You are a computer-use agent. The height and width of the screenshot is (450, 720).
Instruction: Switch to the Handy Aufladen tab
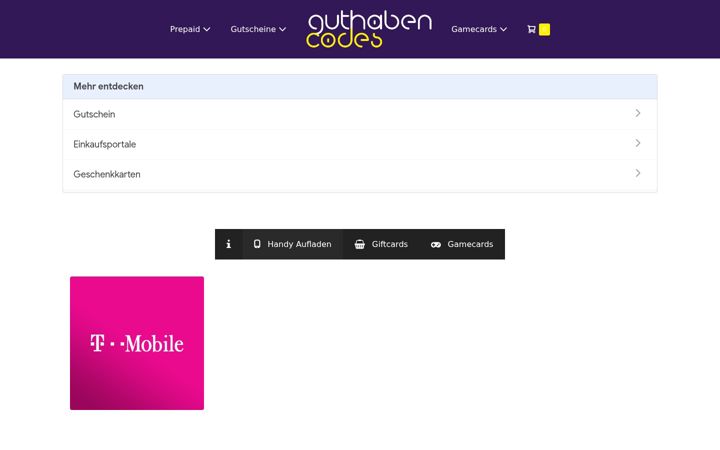tap(292, 244)
